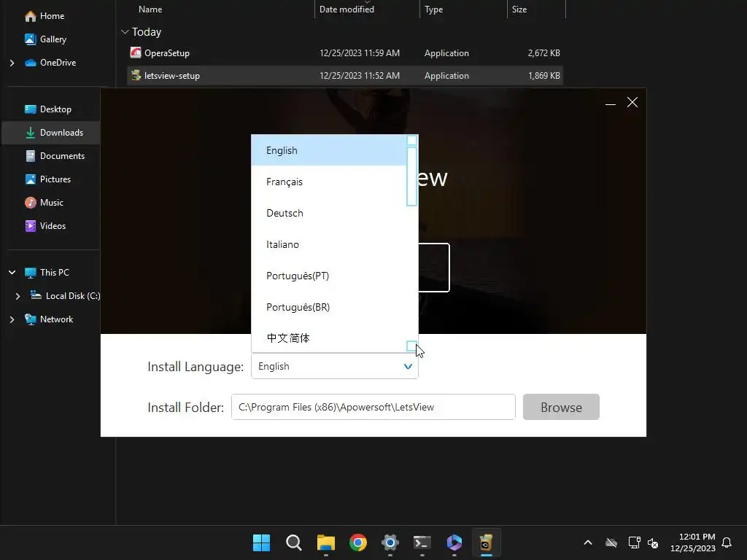747x560 pixels.
Task: Click the Music icon in sidebar
Action: coord(31,203)
